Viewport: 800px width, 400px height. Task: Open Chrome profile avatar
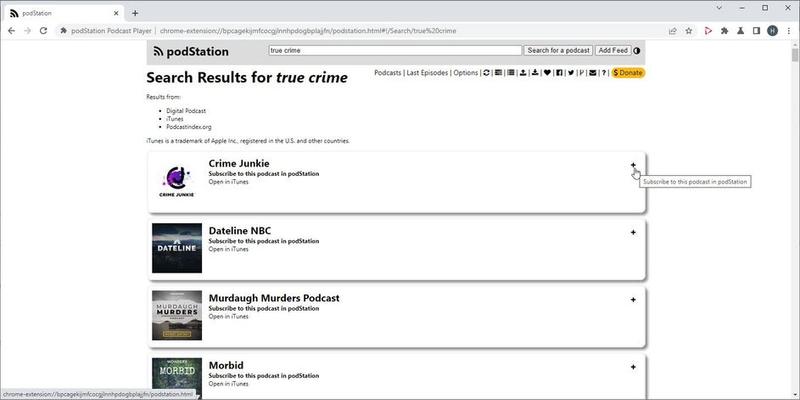pyautogui.click(x=772, y=31)
